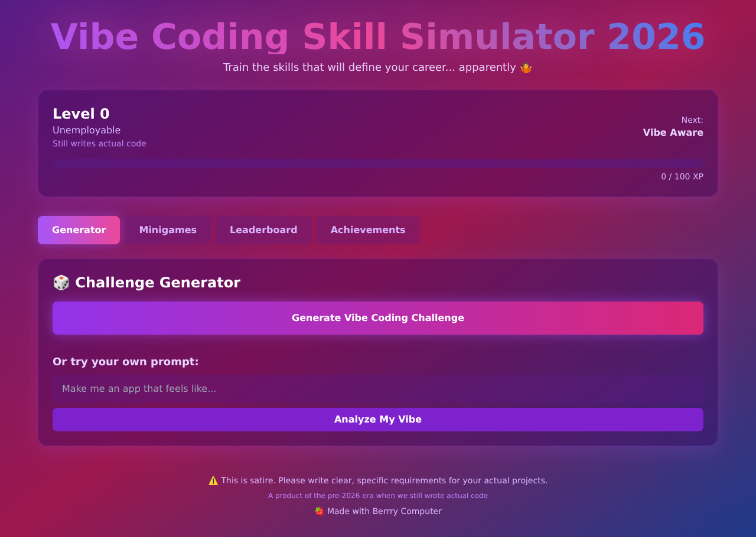Click the Challenge Generator heading text
This screenshot has width=756, height=537.
pyautogui.click(x=158, y=283)
